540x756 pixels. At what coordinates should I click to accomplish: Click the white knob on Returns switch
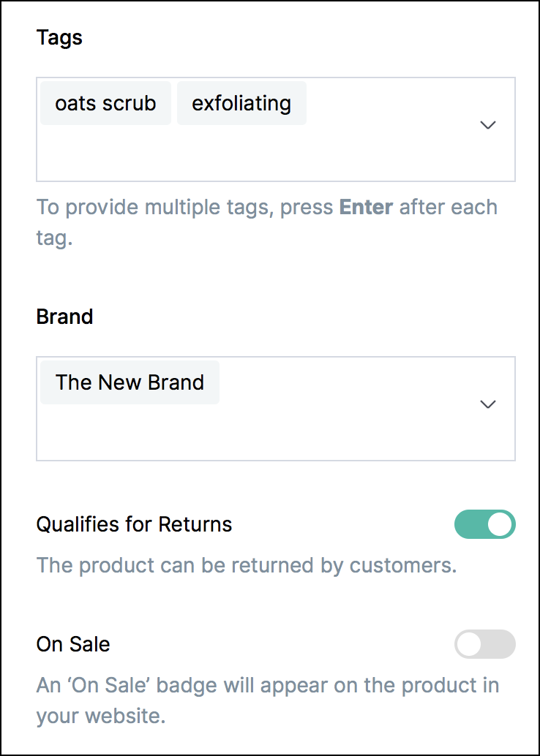pyautogui.click(x=500, y=524)
